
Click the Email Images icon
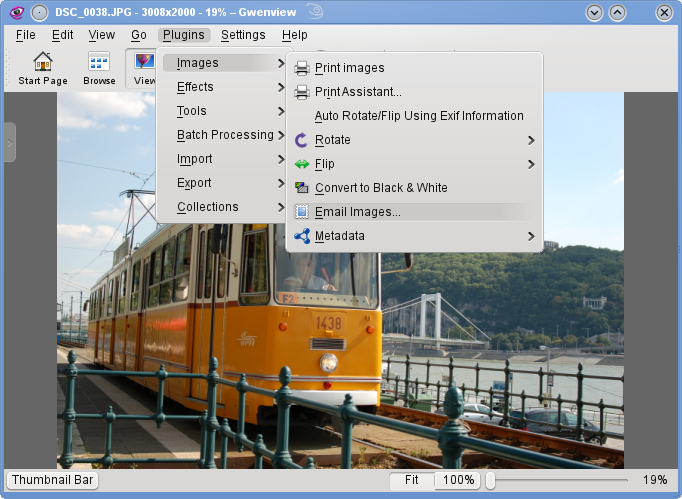302,212
